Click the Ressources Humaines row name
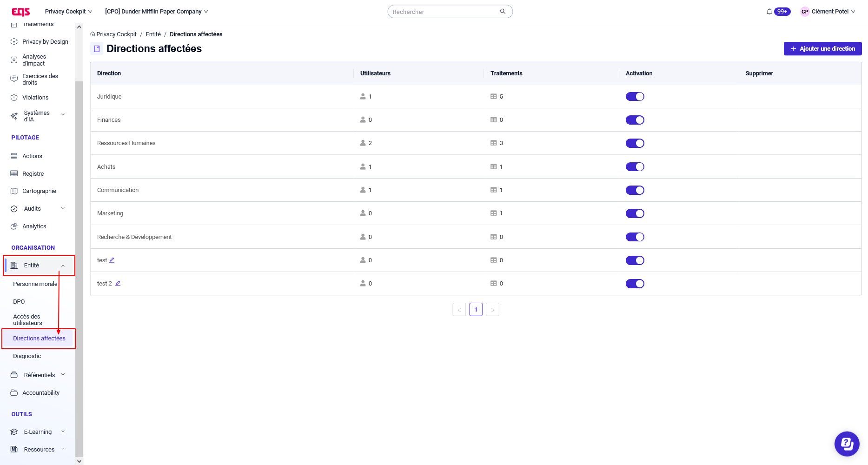Screen dimensions: 868x465 [x=126, y=143]
